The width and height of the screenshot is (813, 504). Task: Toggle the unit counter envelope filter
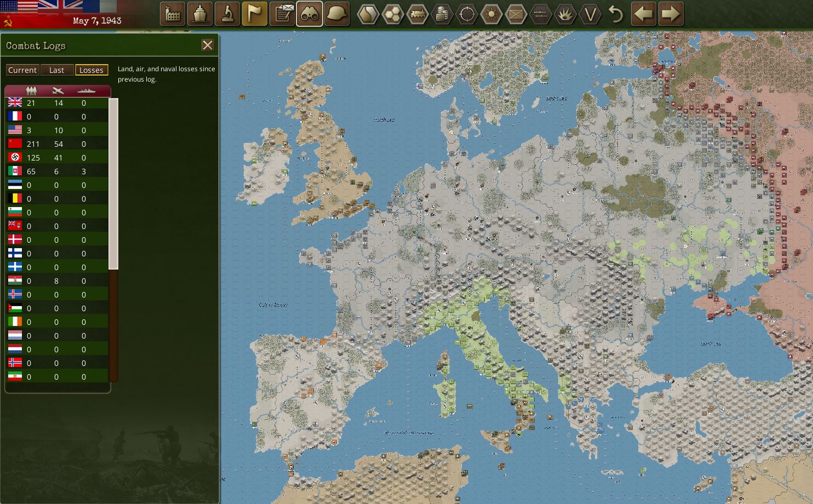pyautogui.click(x=516, y=14)
